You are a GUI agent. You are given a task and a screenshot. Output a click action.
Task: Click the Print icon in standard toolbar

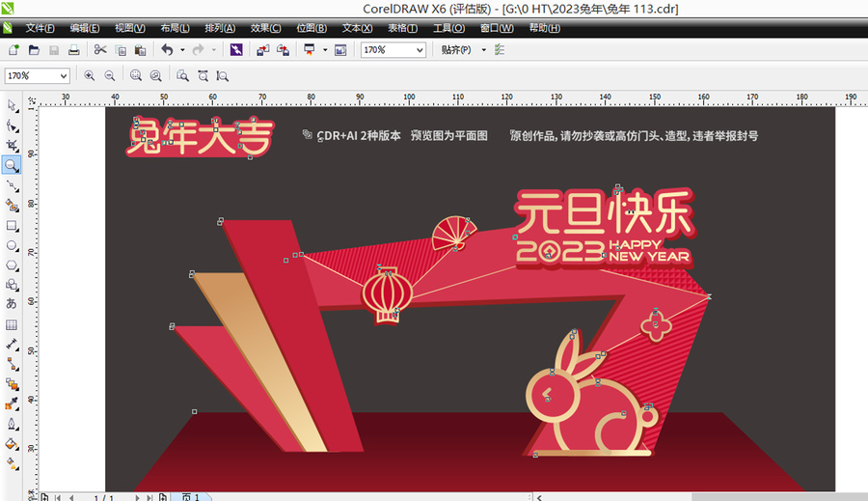(x=73, y=50)
